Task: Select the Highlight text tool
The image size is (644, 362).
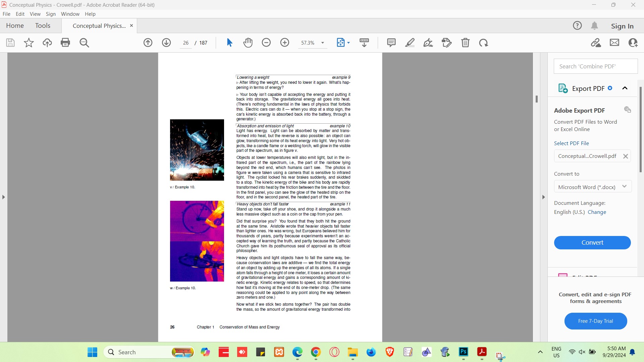Action: coord(410,43)
